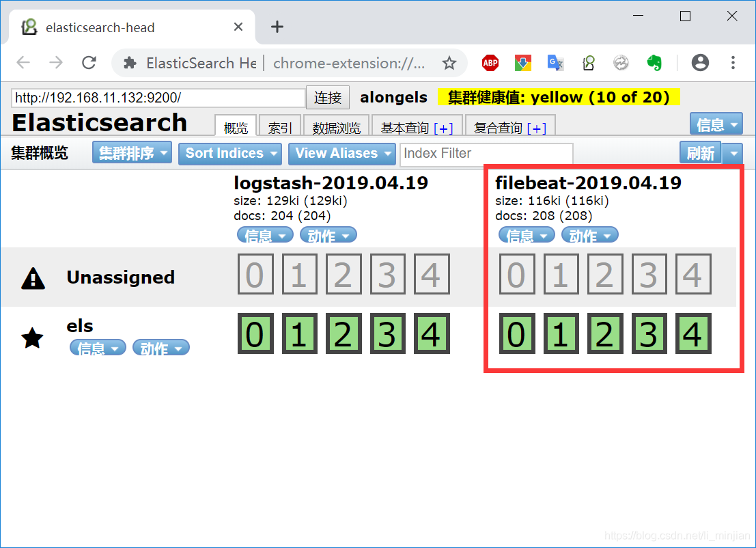Open the 基本查询 basic query tab
Image resolution: width=756 pixels, height=548 pixels.
pyautogui.click(x=405, y=128)
